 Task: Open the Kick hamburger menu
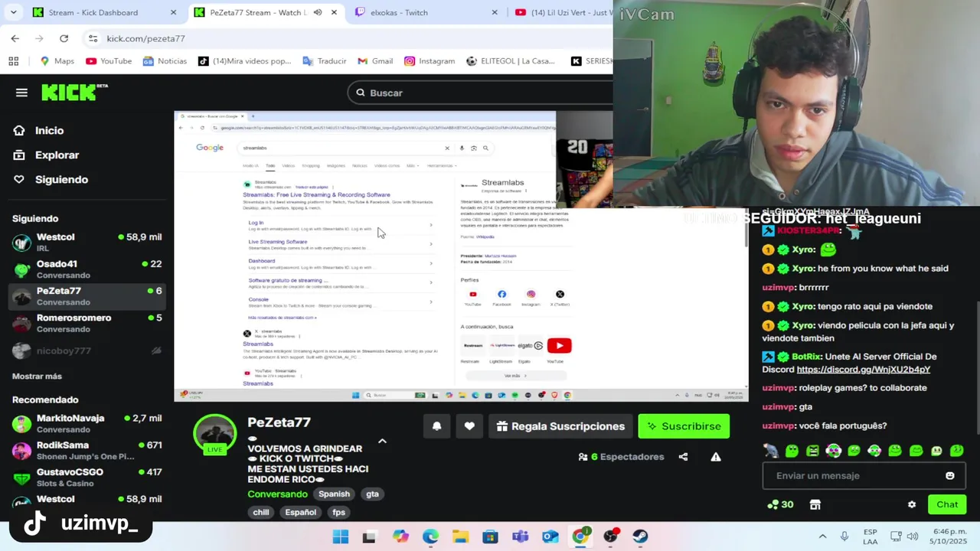(x=21, y=93)
